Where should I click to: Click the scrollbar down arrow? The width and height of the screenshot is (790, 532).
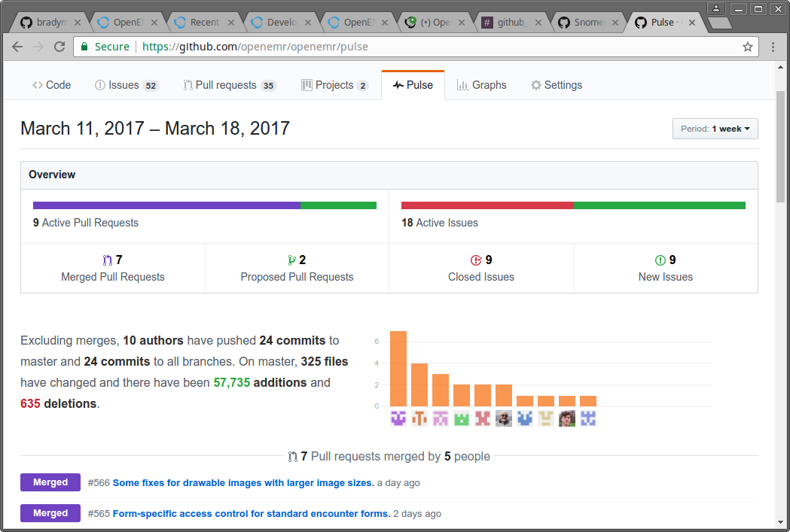[x=780, y=522]
